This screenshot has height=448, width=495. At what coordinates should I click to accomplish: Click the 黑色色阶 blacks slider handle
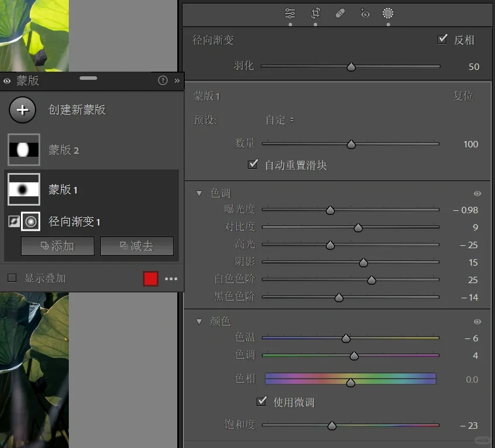point(339,298)
